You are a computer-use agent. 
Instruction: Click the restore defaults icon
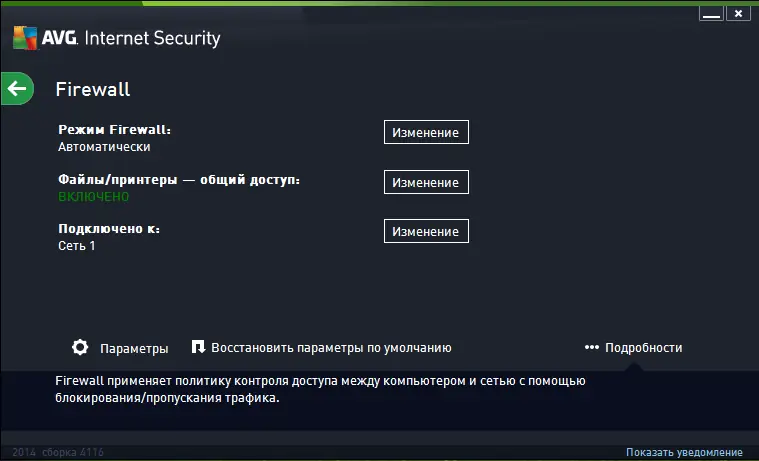[x=198, y=347]
